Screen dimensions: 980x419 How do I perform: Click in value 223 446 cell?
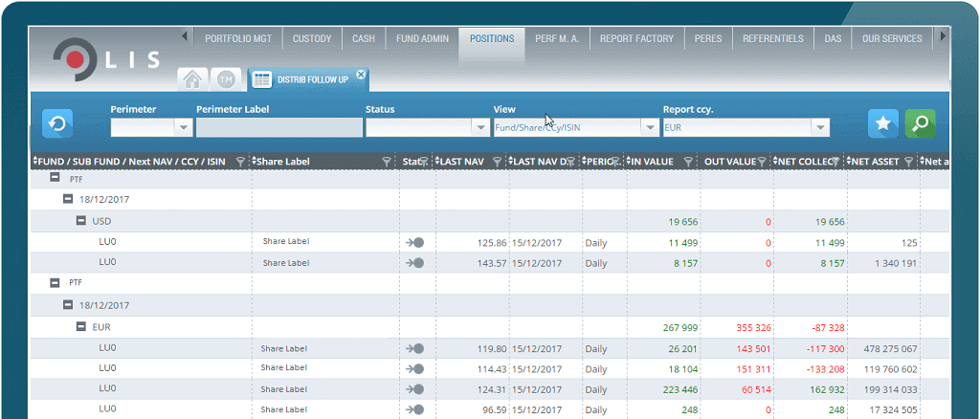click(x=680, y=389)
